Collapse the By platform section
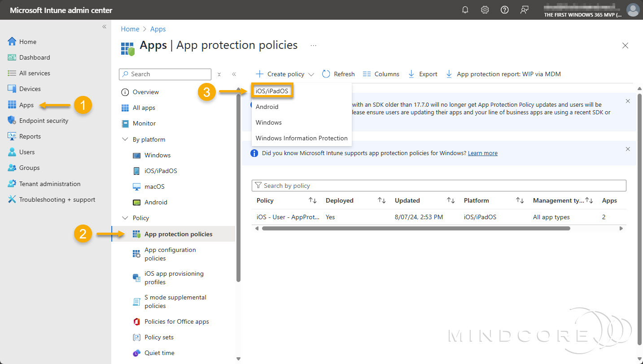 tap(125, 139)
